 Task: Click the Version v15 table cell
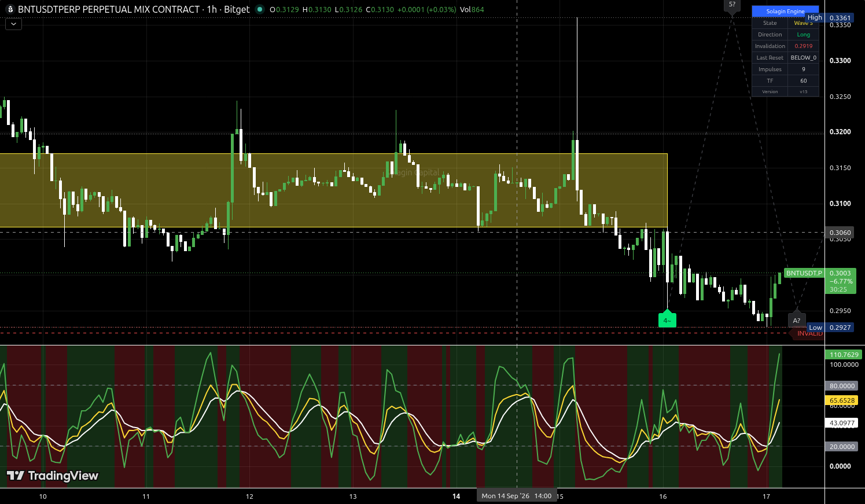tap(803, 91)
